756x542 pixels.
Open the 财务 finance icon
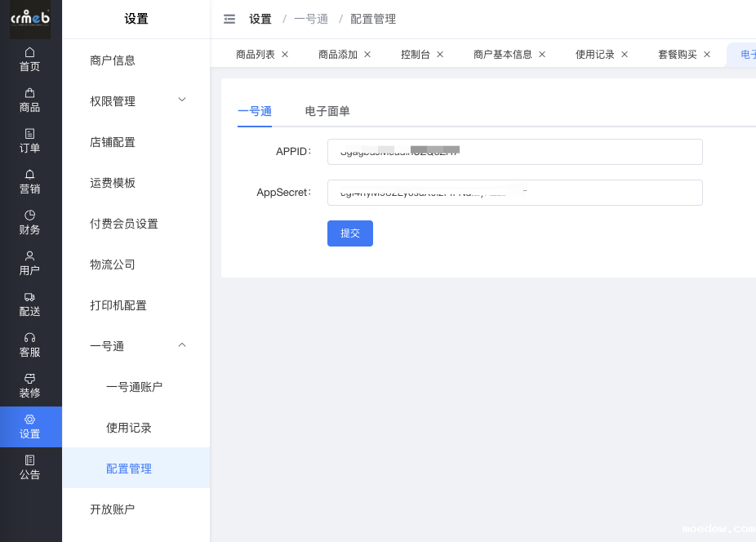click(x=30, y=215)
